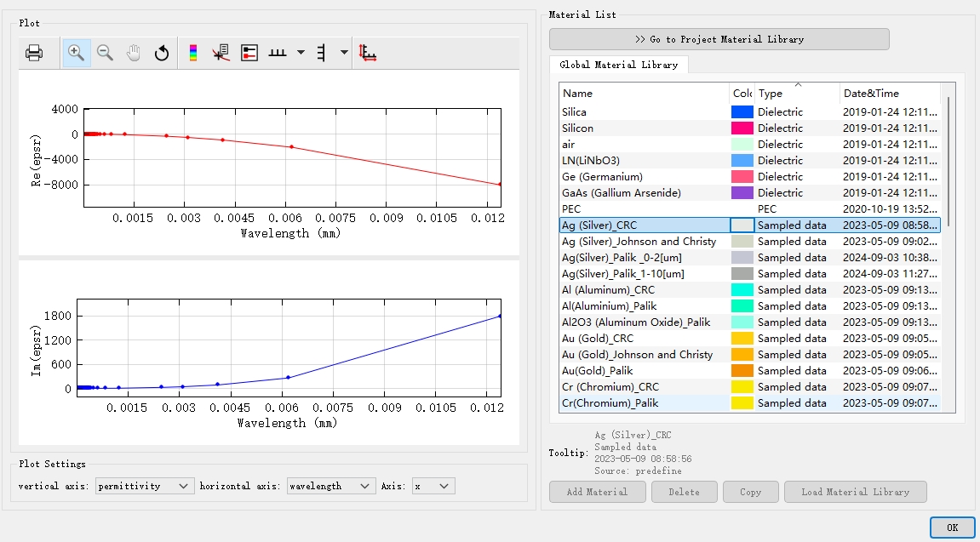980x542 pixels.
Task: Sort the list by Type column header
Action: pyautogui.click(x=797, y=93)
